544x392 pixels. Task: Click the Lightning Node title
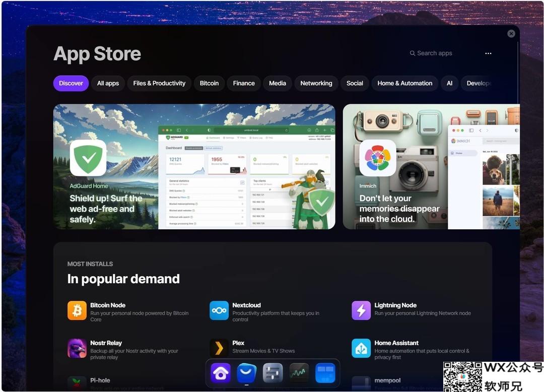(x=395, y=305)
